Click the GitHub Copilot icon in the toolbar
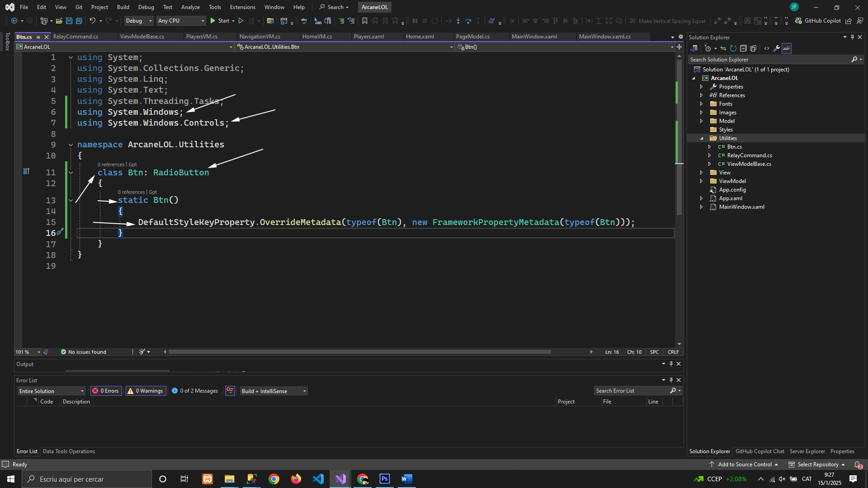Image resolution: width=868 pixels, height=488 pixels. tap(798, 21)
